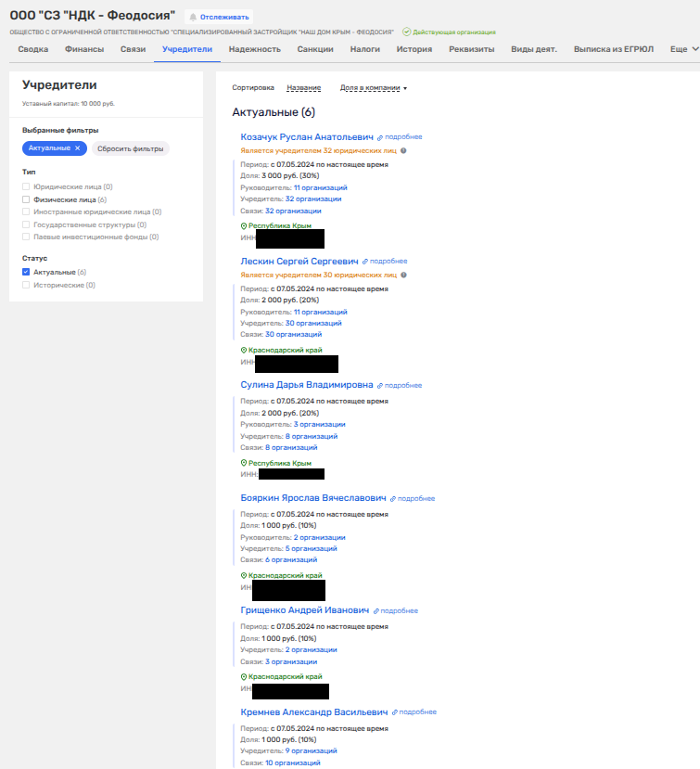Sort founders by Название
Image resolution: width=700 pixels, height=769 pixels.
point(303,88)
